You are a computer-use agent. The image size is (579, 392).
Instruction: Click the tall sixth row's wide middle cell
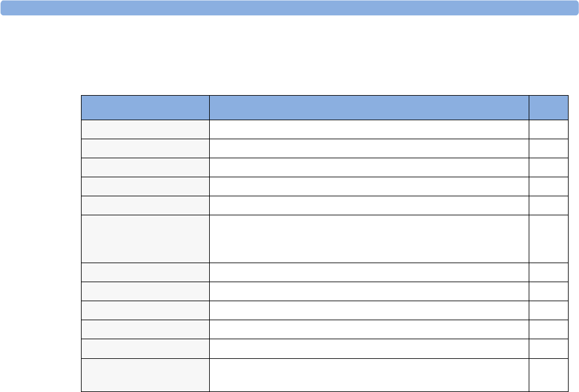point(369,238)
